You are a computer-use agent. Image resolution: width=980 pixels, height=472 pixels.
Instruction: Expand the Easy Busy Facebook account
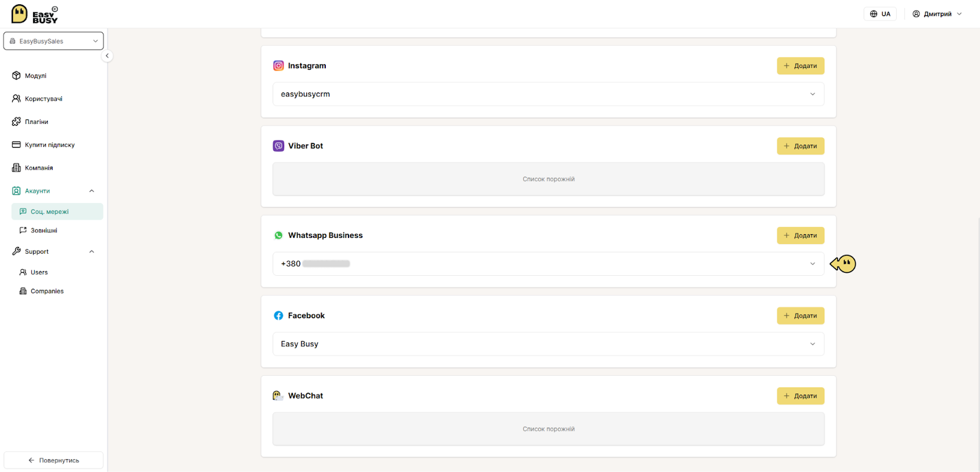click(x=548, y=344)
